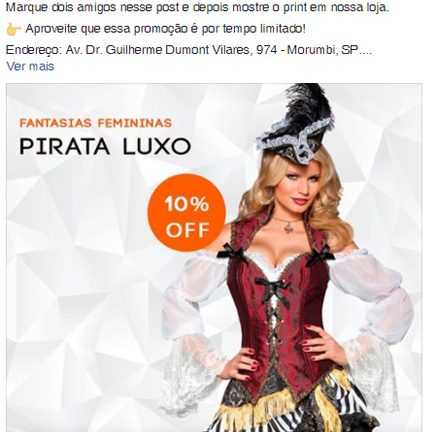Click the pointing hand emoji
Screen dimensions: 432x432
tap(14, 29)
